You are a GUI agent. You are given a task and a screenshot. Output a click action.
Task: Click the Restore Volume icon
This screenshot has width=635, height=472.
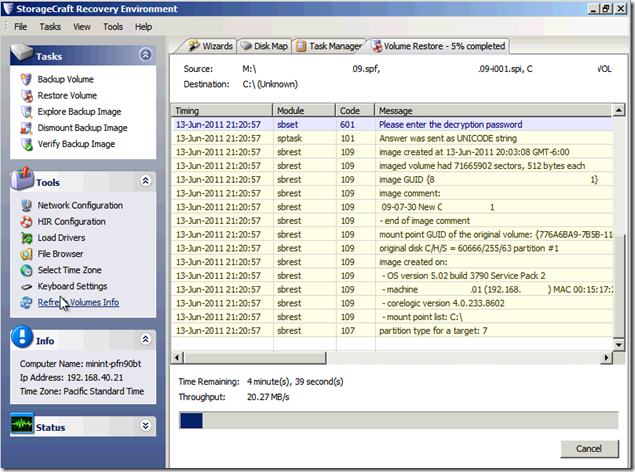tap(26, 96)
